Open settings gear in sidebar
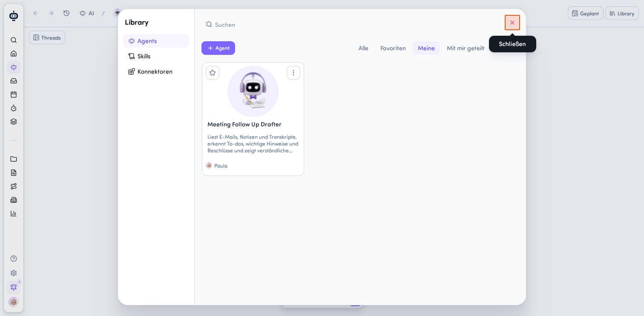The height and width of the screenshot is (316, 644). point(14,273)
